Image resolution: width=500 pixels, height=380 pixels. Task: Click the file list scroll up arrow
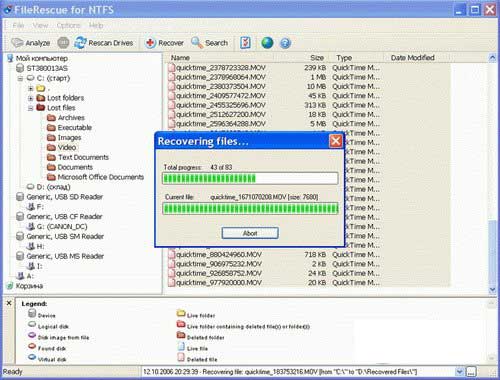point(492,58)
